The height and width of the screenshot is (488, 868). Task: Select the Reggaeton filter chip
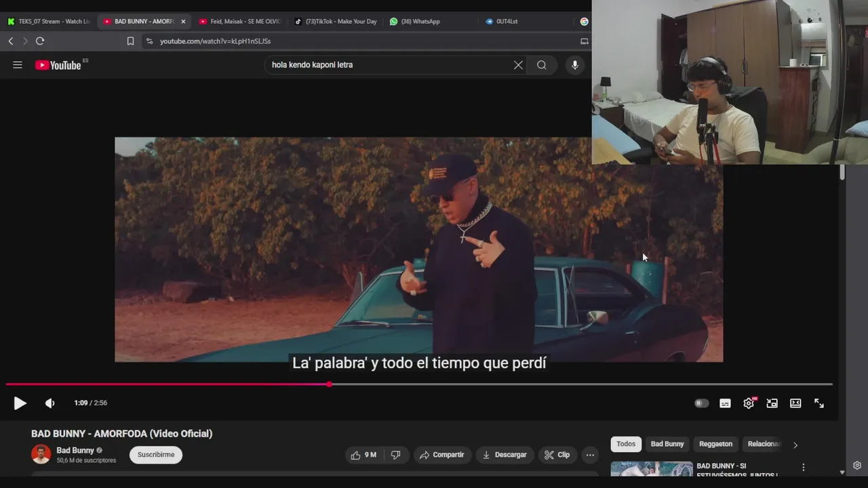[716, 444]
